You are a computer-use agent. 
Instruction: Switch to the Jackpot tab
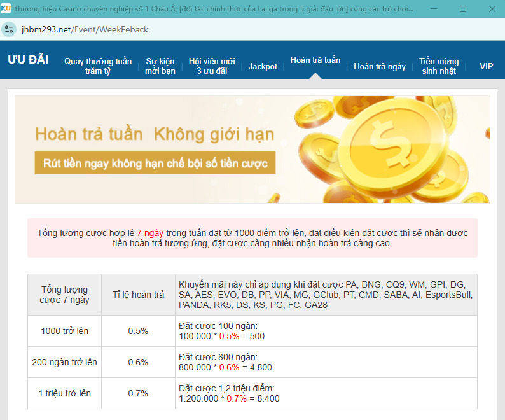pos(263,66)
